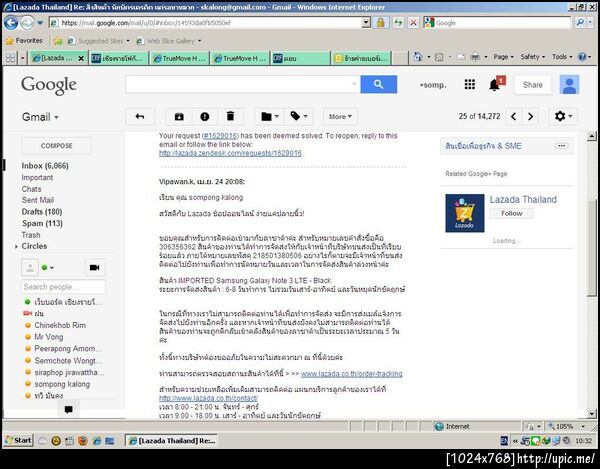The height and width of the screenshot is (469, 600).
Task: Open the Quick Tabs grid icon
Action: pos(10,58)
